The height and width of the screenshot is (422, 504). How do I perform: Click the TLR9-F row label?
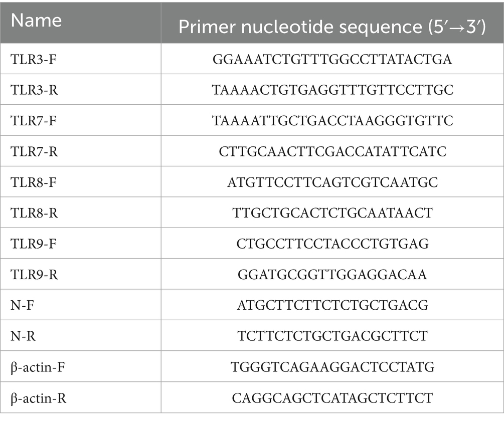[34, 244]
